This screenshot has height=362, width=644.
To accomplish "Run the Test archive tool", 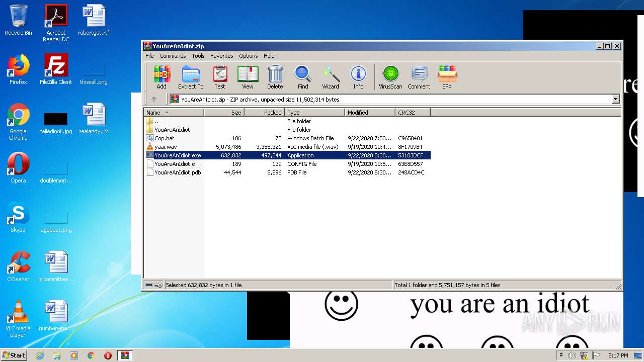I will tap(220, 77).
